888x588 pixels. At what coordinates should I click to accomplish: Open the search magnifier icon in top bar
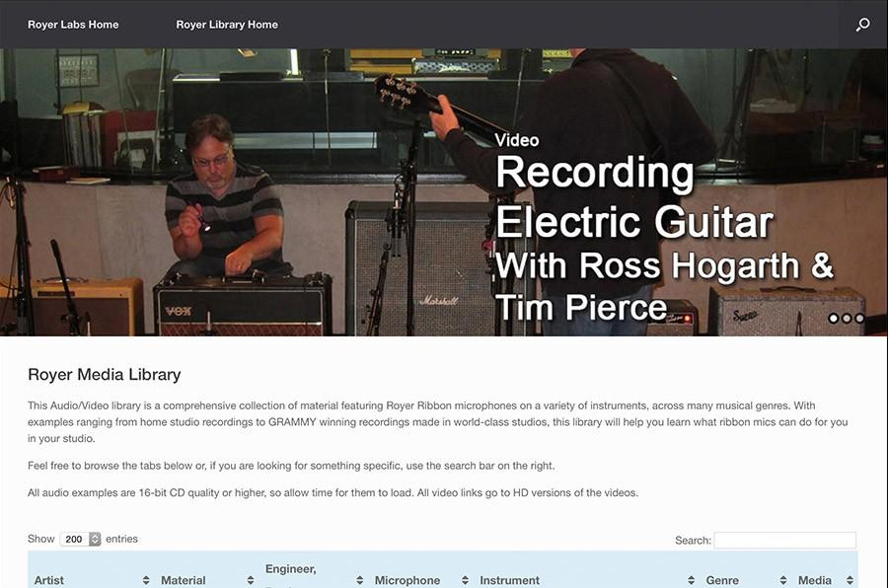tap(862, 25)
